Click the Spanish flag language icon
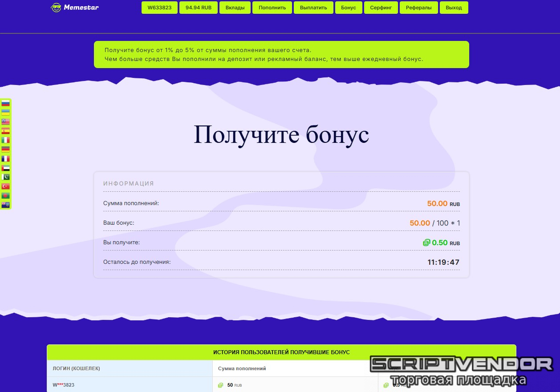 coord(5,131)
